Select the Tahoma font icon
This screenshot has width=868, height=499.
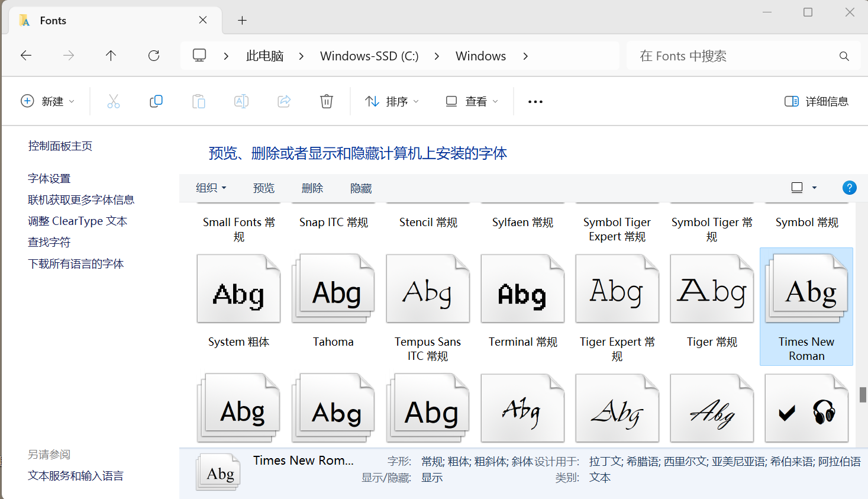coord(333,289)
